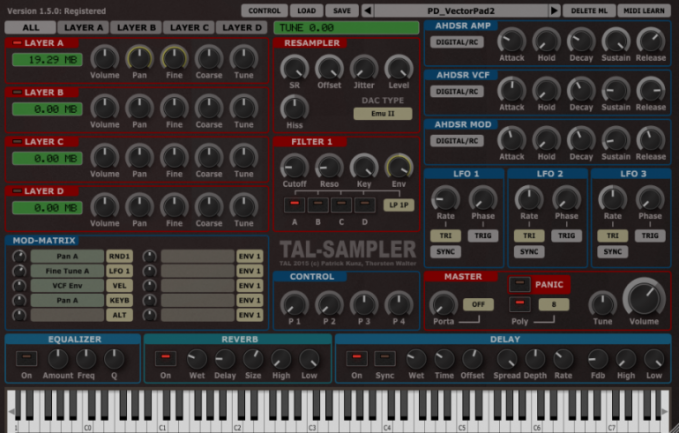Image resolution: width=679 pixels, height=433 pixels.
Task: Click the Layer A Pan knob
Action: coord(139,58)
